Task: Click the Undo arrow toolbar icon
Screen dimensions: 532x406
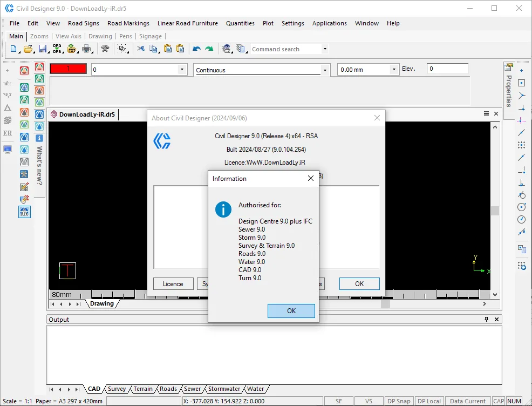Action: point(196,49)
